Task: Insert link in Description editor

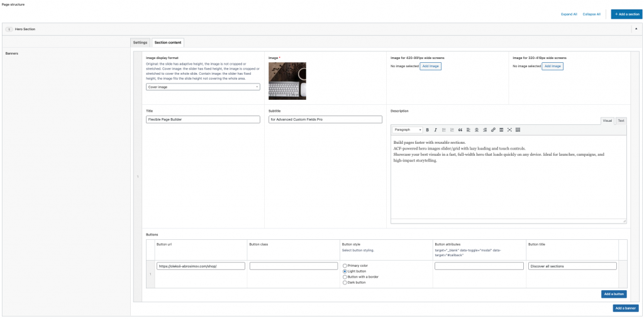Action: pos(493,130)
